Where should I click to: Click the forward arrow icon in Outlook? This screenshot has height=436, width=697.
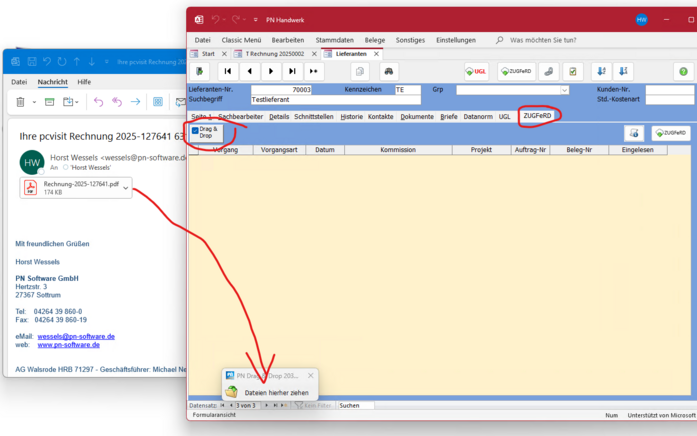click(136, 102)
